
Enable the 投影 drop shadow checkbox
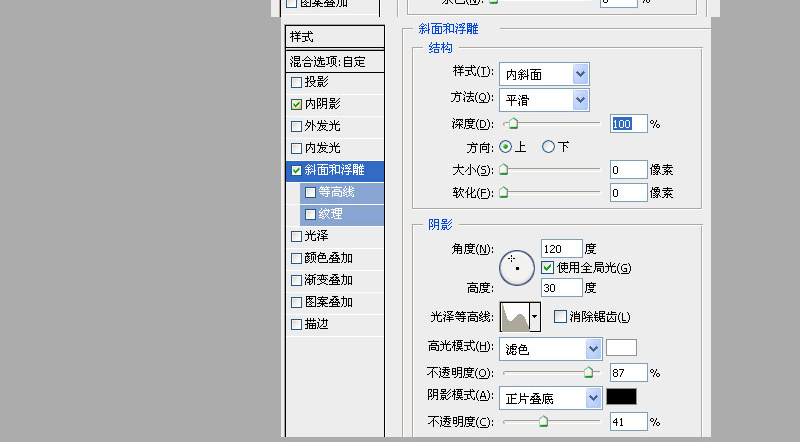[x=296, y=82]
